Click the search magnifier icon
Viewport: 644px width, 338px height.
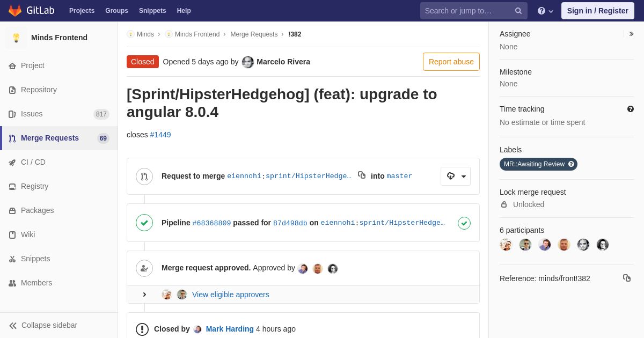(x=518, y=11)
